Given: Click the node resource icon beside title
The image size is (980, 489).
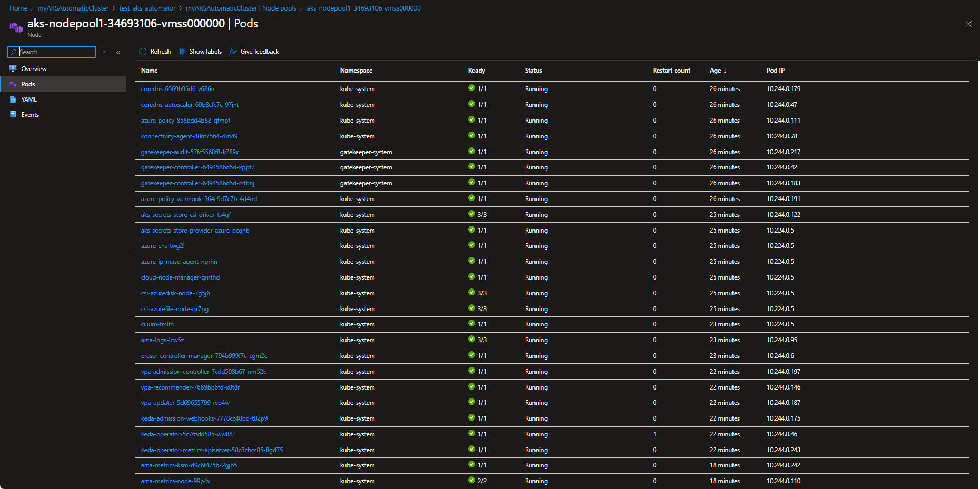Looking at the screenshot, I should (16, 27).
